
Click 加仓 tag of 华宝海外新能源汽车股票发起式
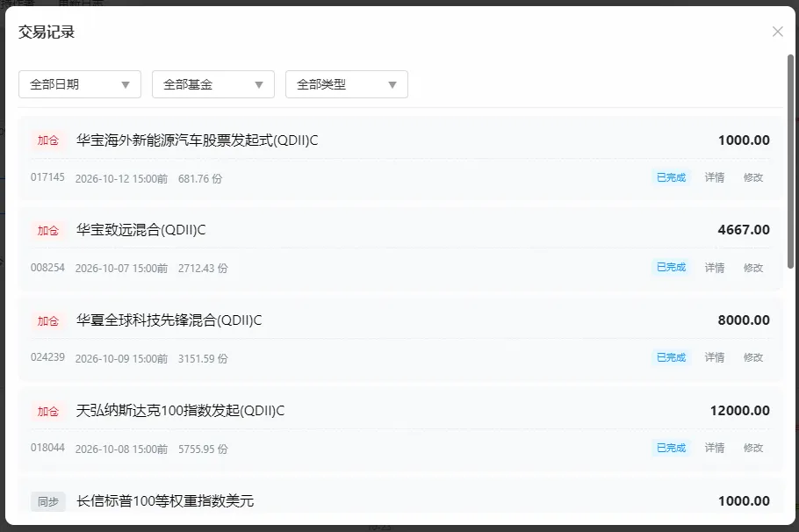click(x=48, y=140)
